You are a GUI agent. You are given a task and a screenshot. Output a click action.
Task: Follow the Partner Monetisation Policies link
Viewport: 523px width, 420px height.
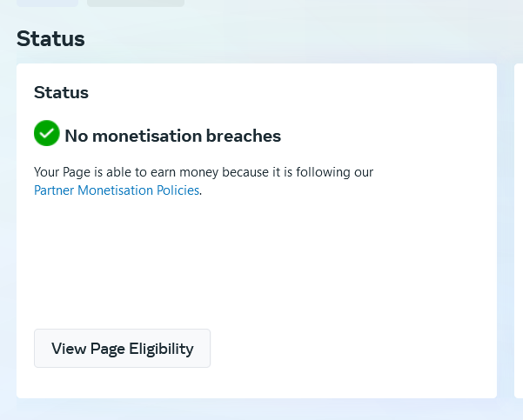pos(117,190)
